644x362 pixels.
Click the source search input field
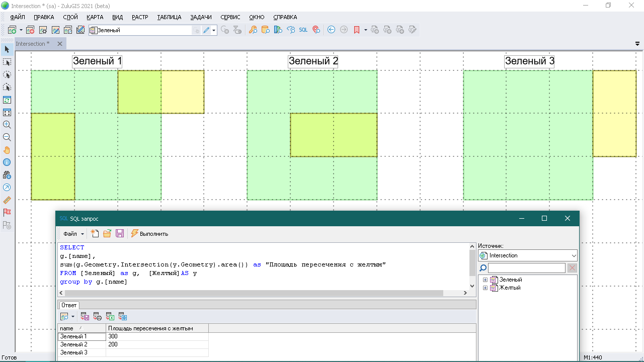click(x=527, y=268)
